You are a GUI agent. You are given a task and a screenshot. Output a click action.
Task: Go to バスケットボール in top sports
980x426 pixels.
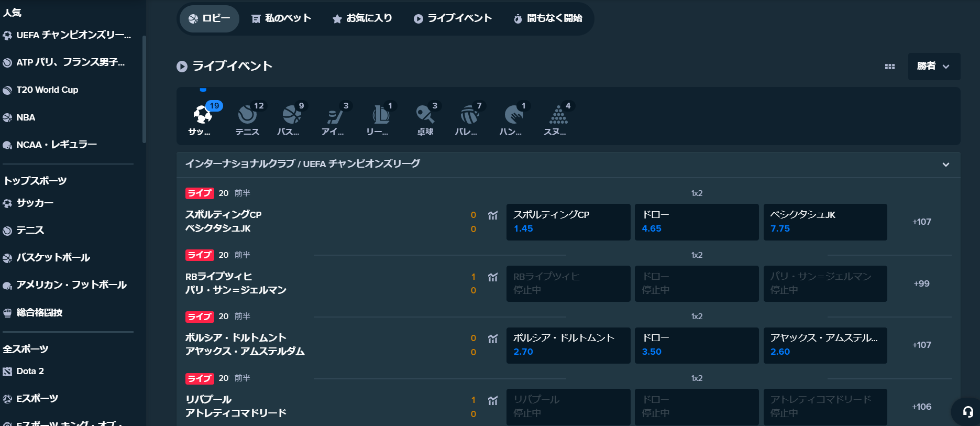pos(47,258)
